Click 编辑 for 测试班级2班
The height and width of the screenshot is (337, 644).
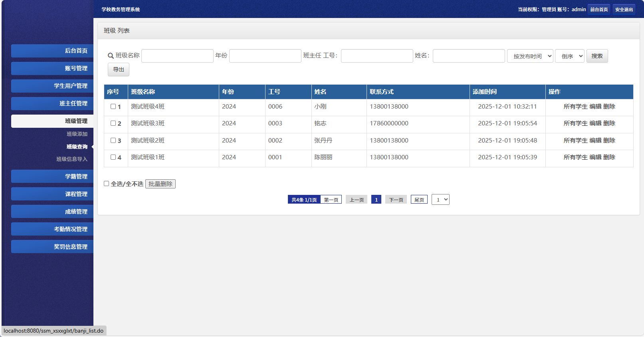point(595,141)
